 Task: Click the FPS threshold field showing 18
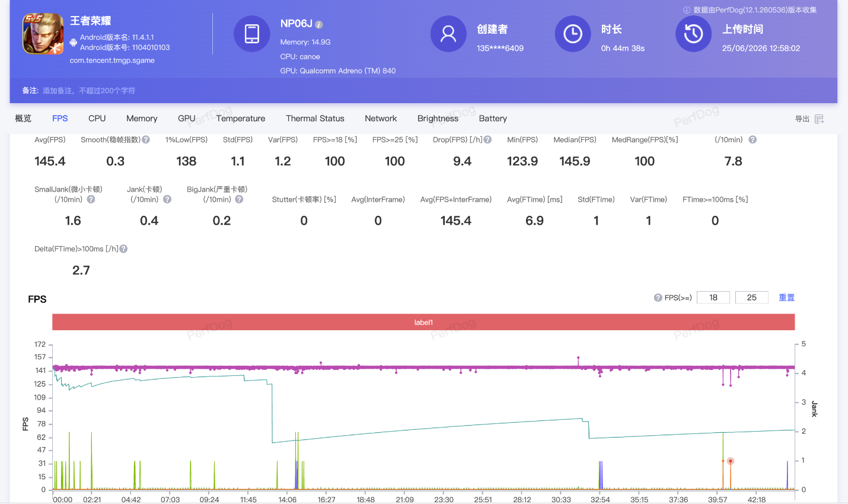pos(713,298)
